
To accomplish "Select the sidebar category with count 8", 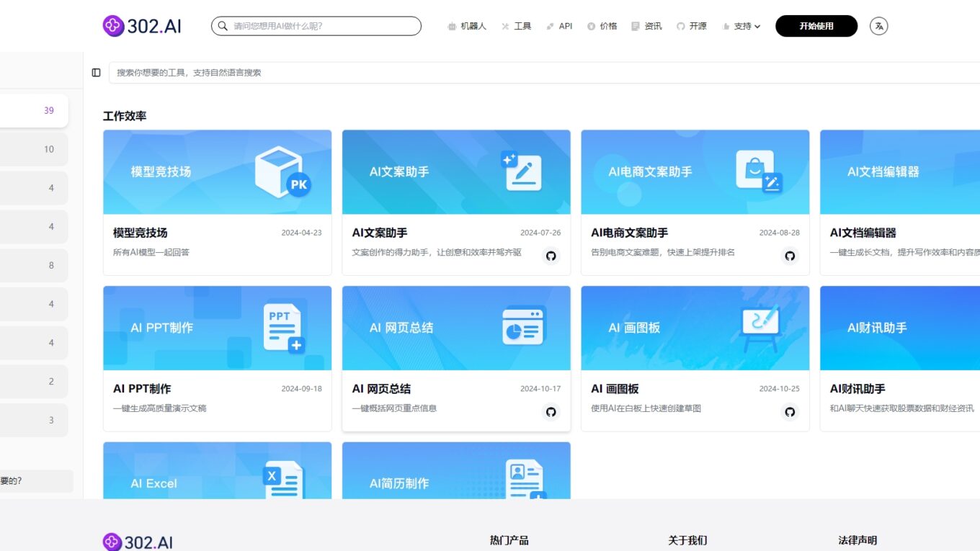I will (34, 265).
